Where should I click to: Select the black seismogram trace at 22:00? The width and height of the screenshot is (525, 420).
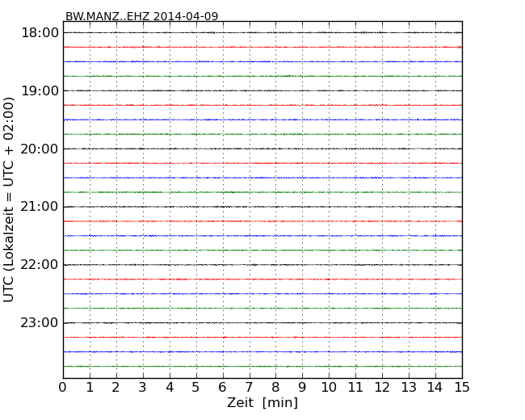click(262, 265)
